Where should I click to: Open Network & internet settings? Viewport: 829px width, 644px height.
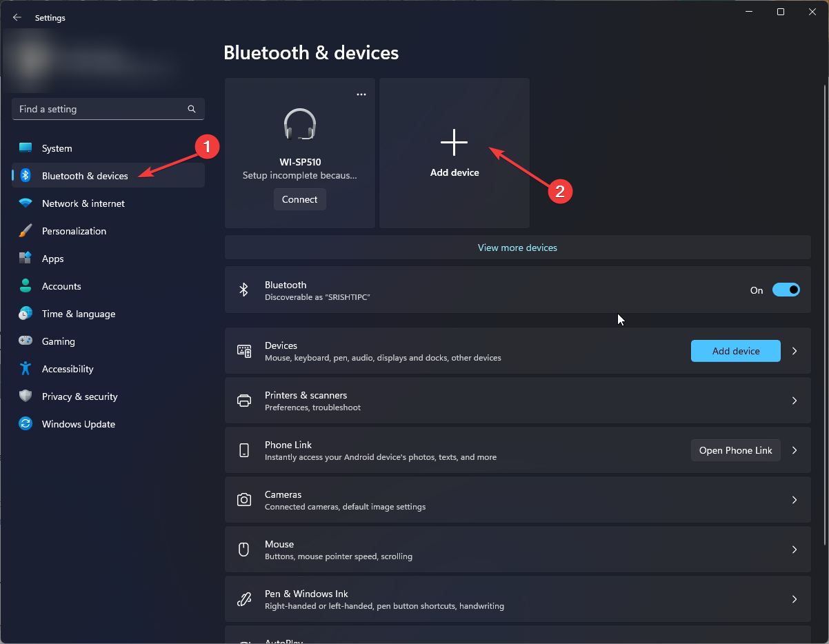click(83, 203)
